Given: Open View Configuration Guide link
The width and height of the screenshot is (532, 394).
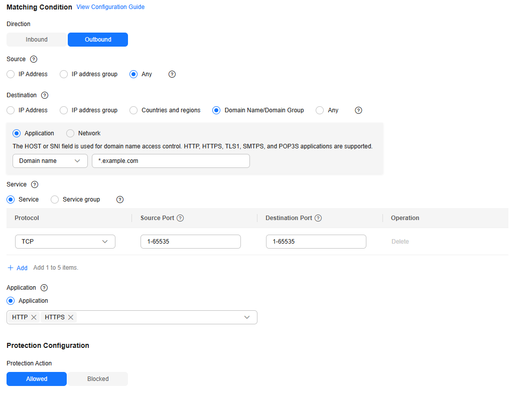Looking at the screenshot, I should pos(110,7).
